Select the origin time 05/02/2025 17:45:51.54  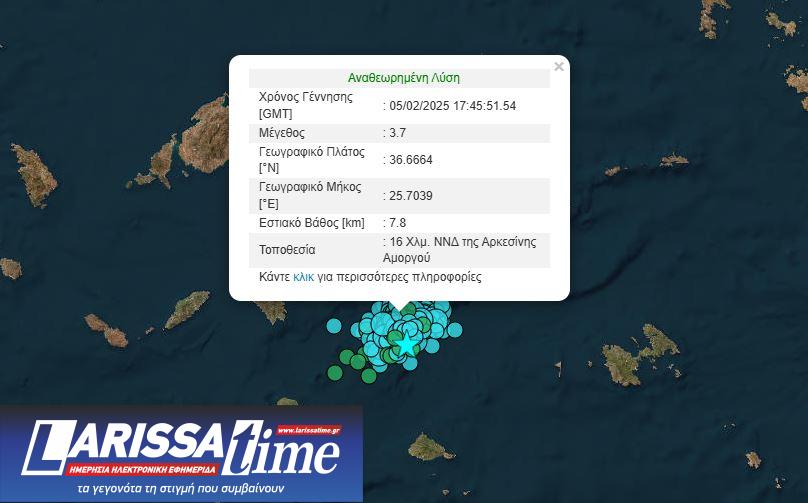click(452, 106)
